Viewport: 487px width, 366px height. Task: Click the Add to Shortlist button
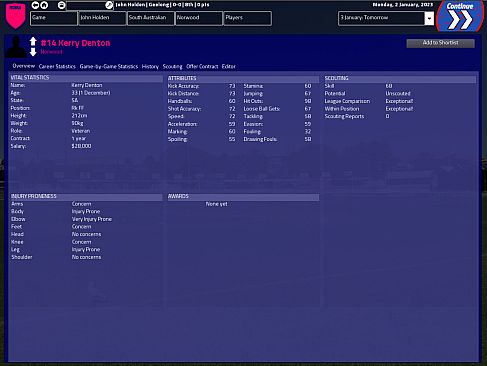[440, 43]
